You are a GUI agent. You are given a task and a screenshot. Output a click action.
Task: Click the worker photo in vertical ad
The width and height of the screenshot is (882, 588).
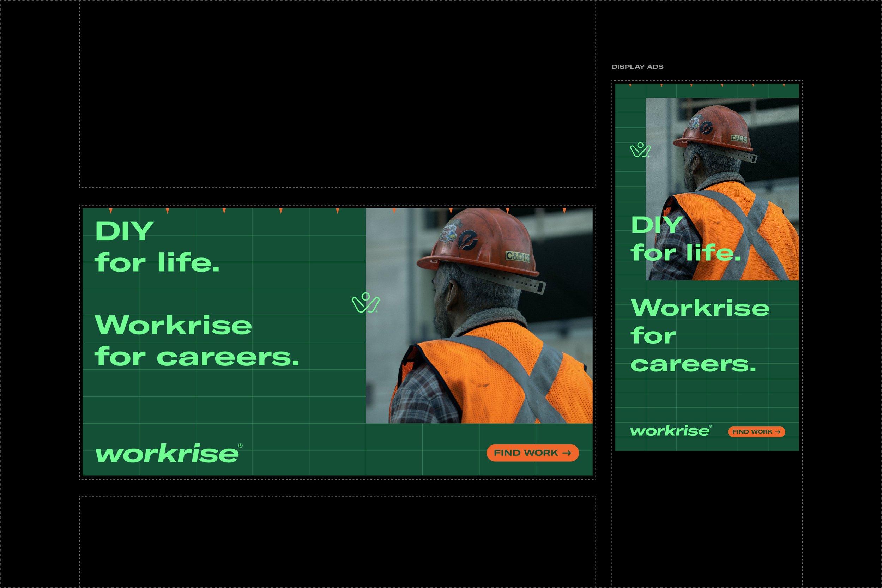(722, 189)
